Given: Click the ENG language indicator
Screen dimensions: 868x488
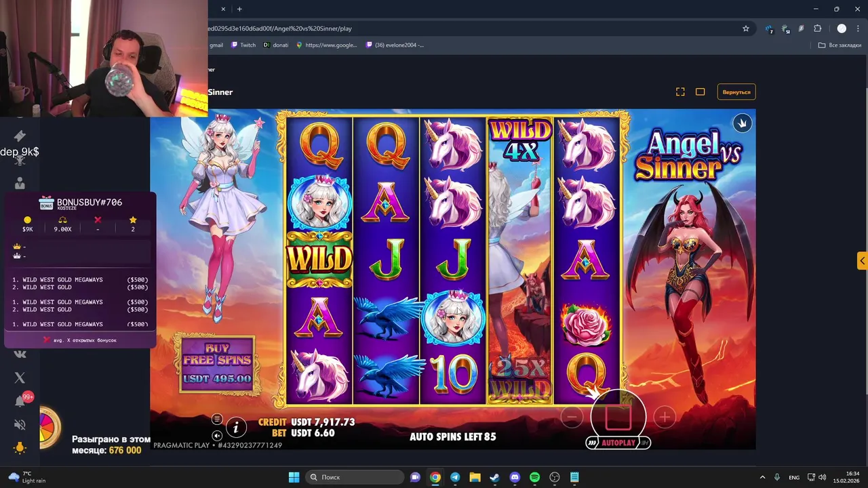Looking at the screenshot, I should point(794,477).
